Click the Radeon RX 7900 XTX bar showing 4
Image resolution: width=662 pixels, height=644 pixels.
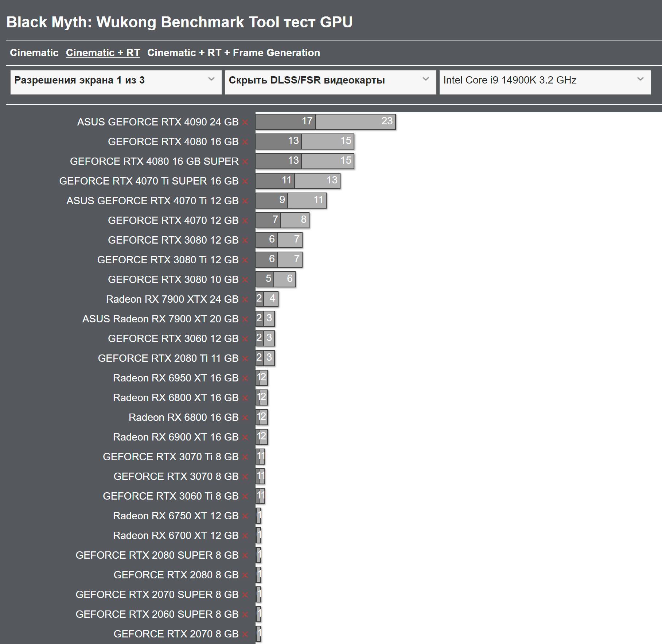[x=271, y=299]
